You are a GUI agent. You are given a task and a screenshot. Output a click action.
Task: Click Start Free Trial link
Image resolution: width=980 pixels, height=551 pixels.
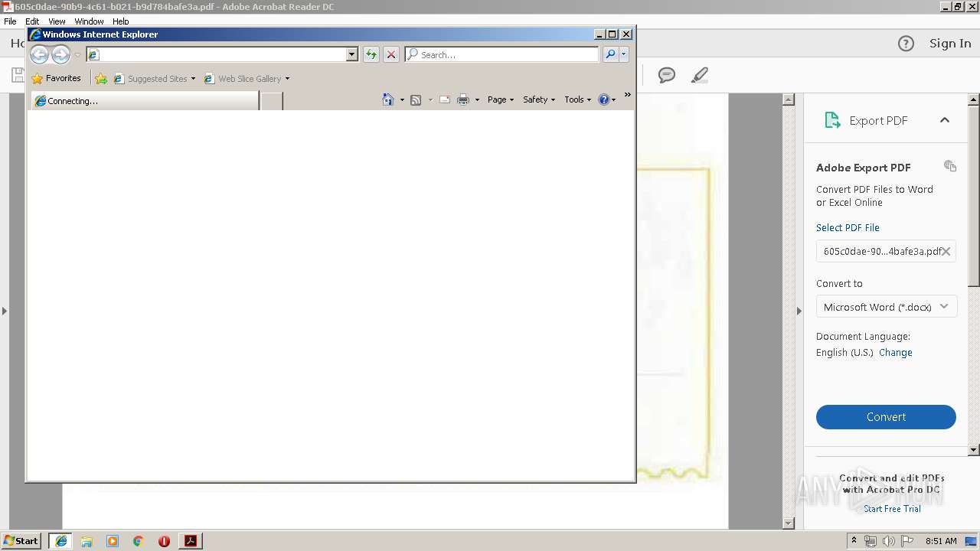click(892, 509)
